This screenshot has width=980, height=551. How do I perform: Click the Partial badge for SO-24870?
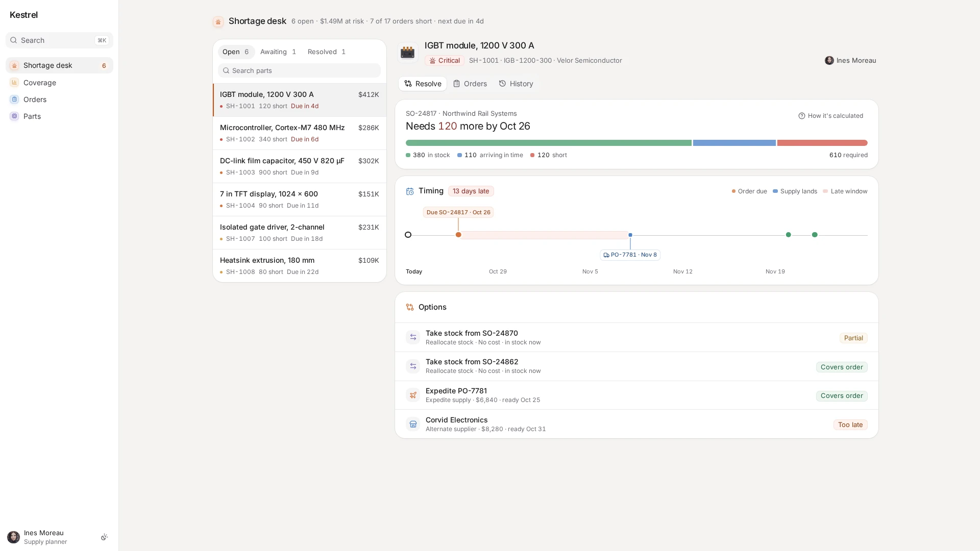click(853, 338)
